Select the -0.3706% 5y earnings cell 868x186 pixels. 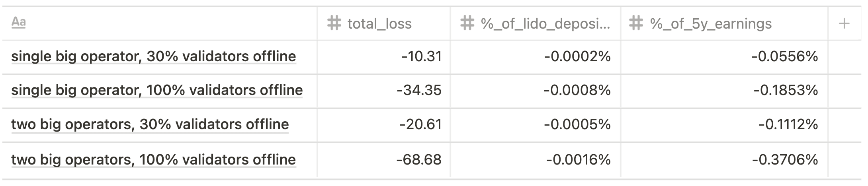point(724,160)
